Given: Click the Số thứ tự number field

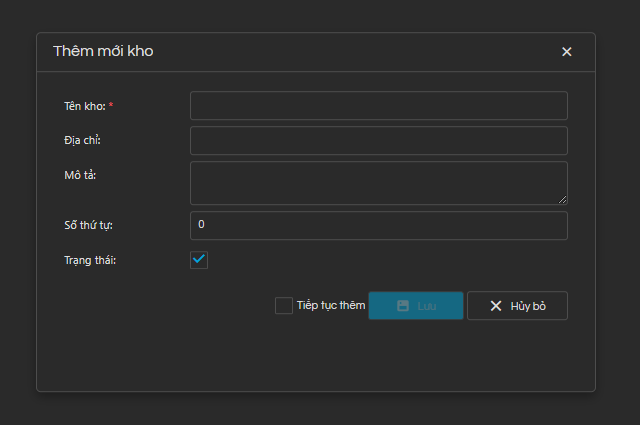Looking at the screenshot, I should tap(378, 225).
